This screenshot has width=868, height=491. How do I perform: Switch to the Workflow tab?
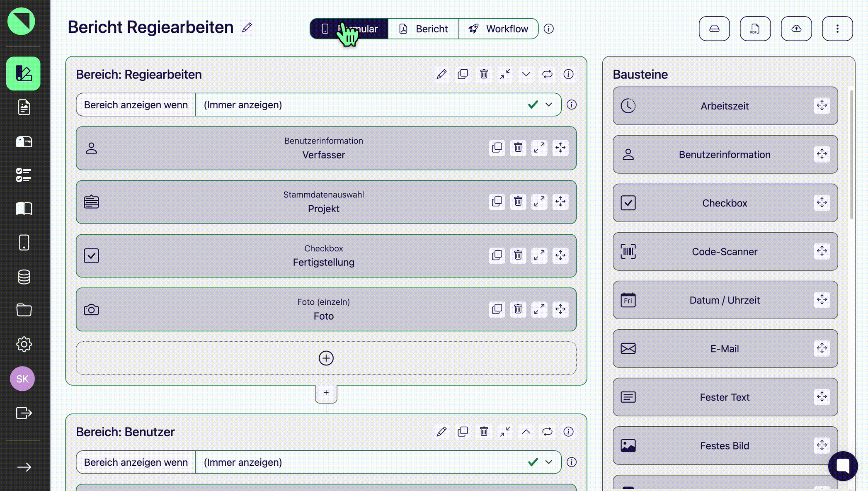click(x=498, y=29)
